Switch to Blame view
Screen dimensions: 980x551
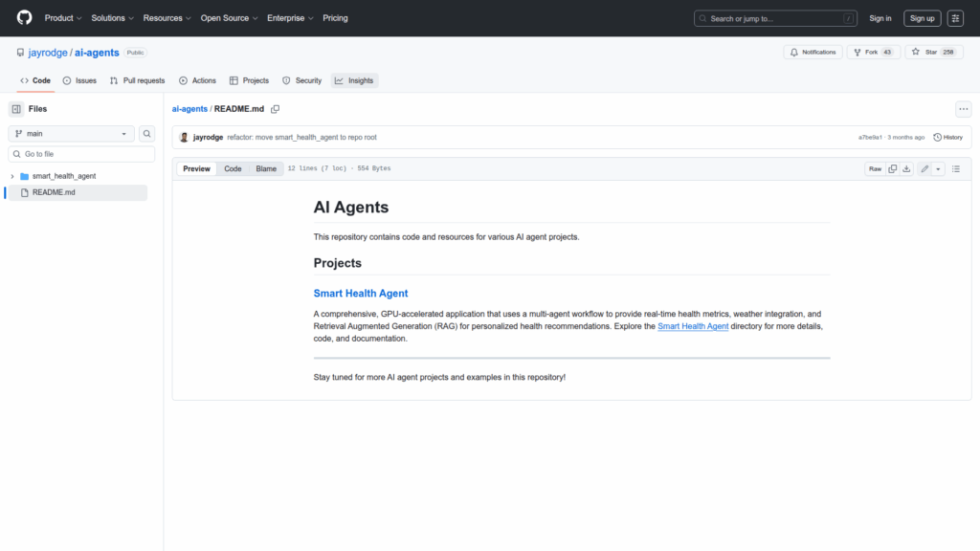266,168
